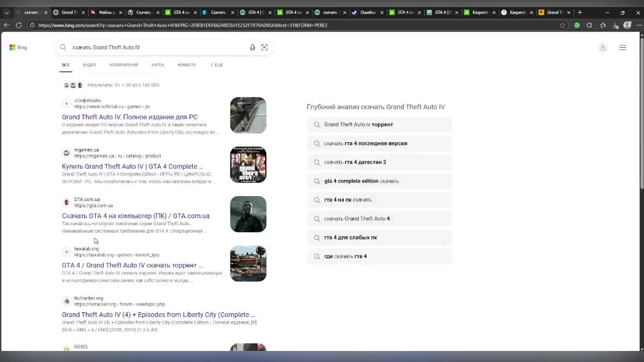Go back using the browser back arrow
The width and height of the screenshot is (644, 362).
[x=7, y=25]
